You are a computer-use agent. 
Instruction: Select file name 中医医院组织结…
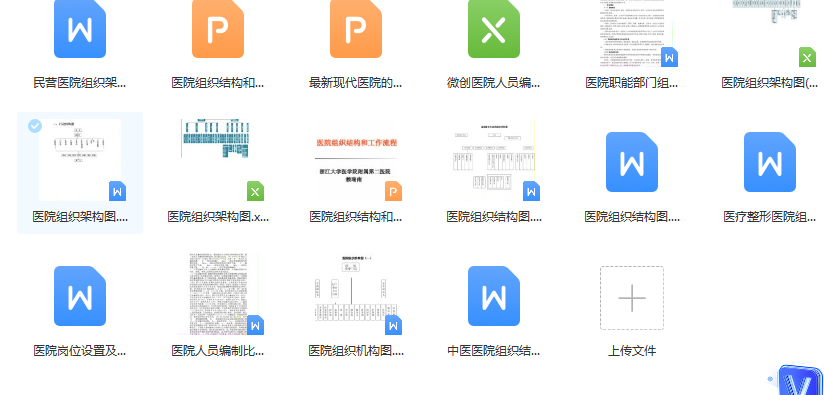(x=494, y=350)
